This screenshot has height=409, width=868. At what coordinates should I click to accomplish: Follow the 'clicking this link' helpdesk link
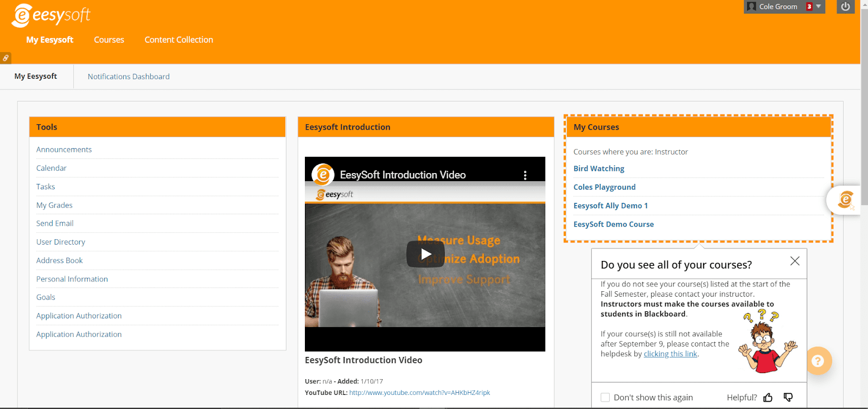click(671, 354)
